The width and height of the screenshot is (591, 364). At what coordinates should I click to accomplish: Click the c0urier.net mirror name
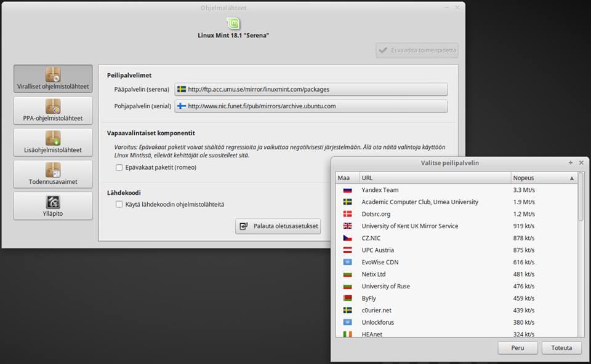click(x=377, y=311)
